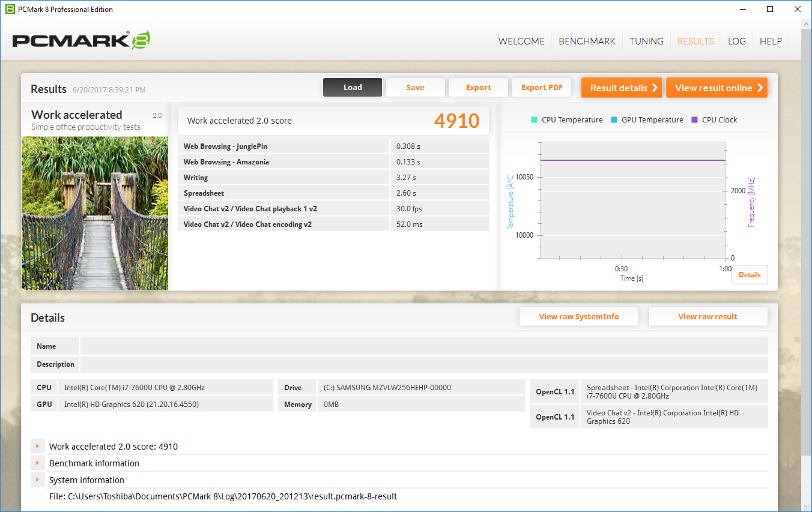The width and height of the screenshot is (812, 512).
Task: Select the Writing result row
Action: pyautogui.click(x=333, y=178)
